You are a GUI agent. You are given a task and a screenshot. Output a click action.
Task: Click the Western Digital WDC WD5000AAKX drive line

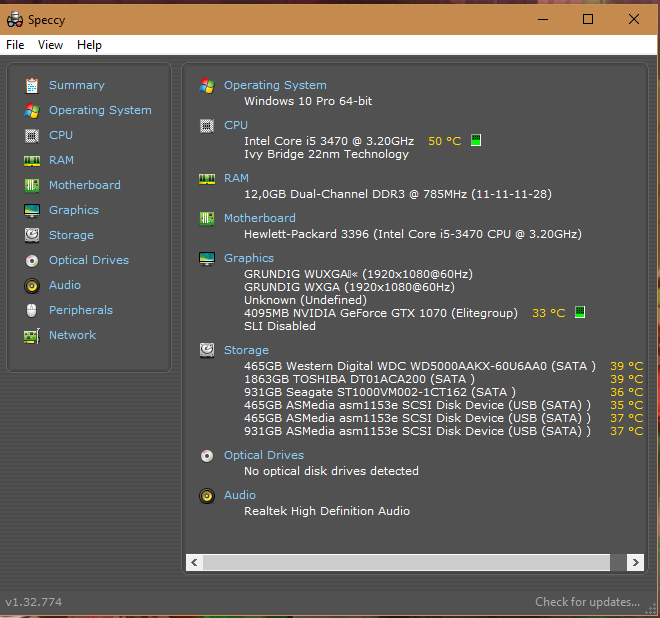pos(420,366)
